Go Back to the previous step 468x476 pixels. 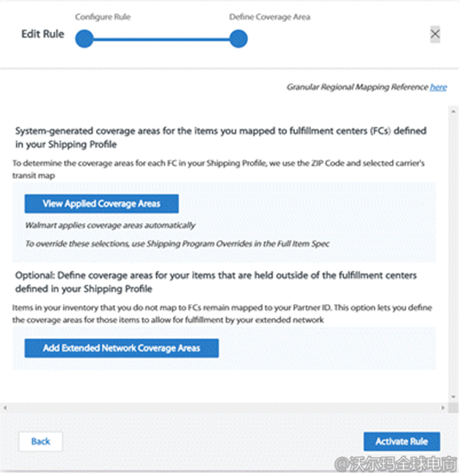tap(40, 441)
